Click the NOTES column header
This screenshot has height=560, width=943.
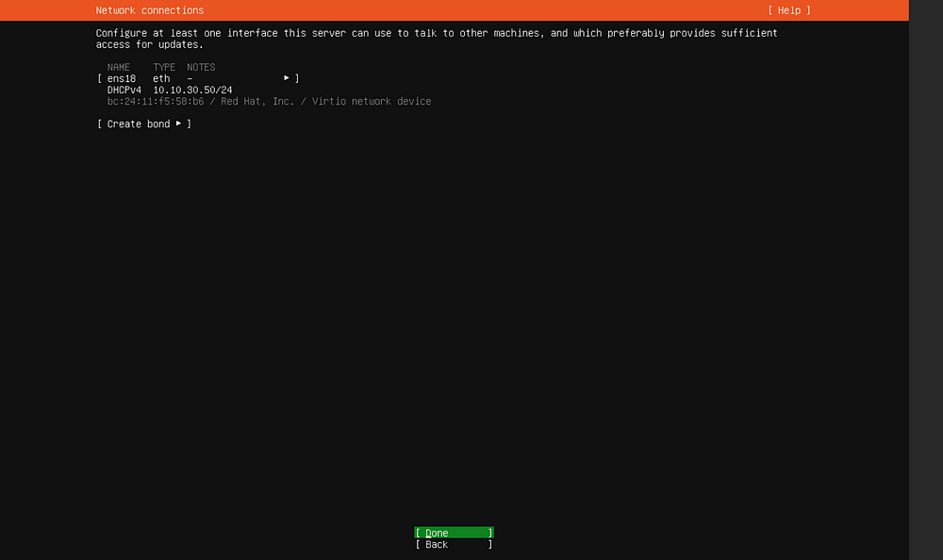(x=201, y=67)
